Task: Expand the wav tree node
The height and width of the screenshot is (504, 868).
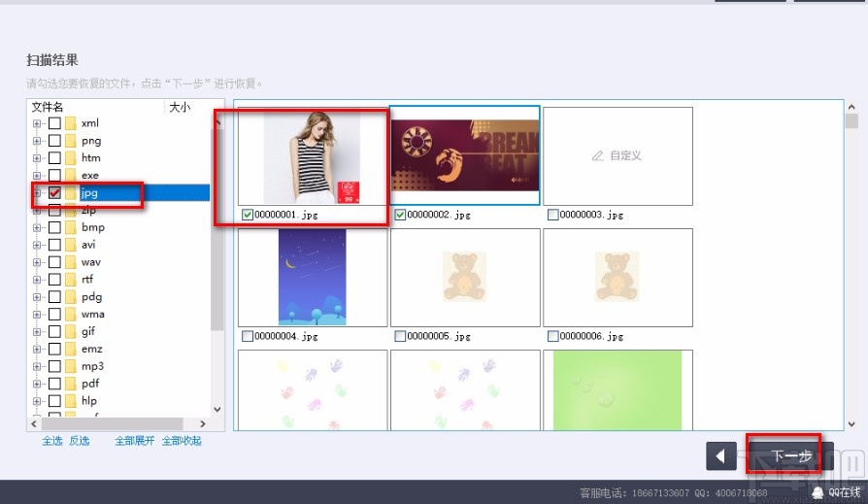Action: click(37, 262)
